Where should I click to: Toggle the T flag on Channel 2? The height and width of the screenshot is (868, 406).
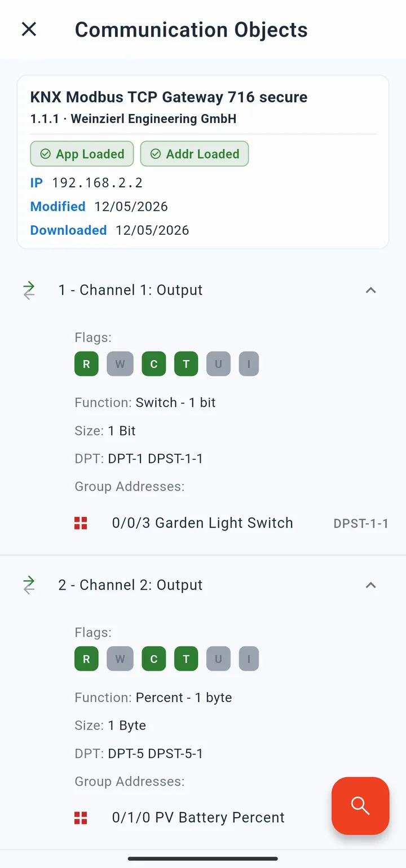coord(186,659)
